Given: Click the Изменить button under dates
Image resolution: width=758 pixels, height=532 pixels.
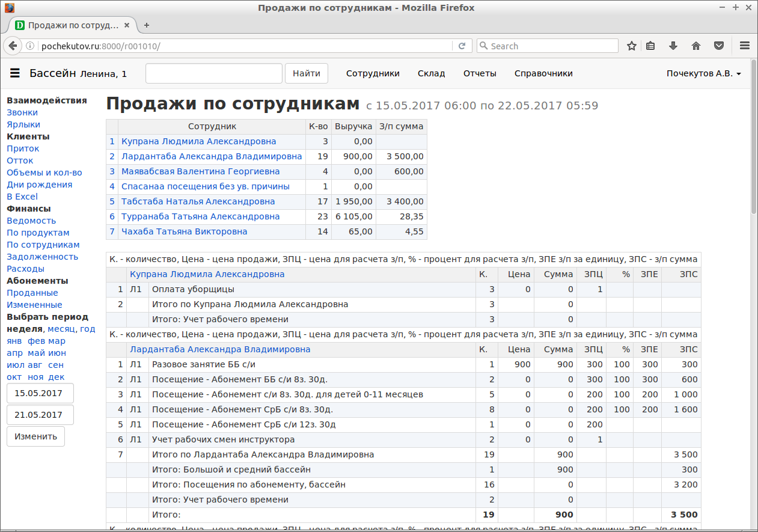Looking at the screenshot, I should [x=35, y=436].
